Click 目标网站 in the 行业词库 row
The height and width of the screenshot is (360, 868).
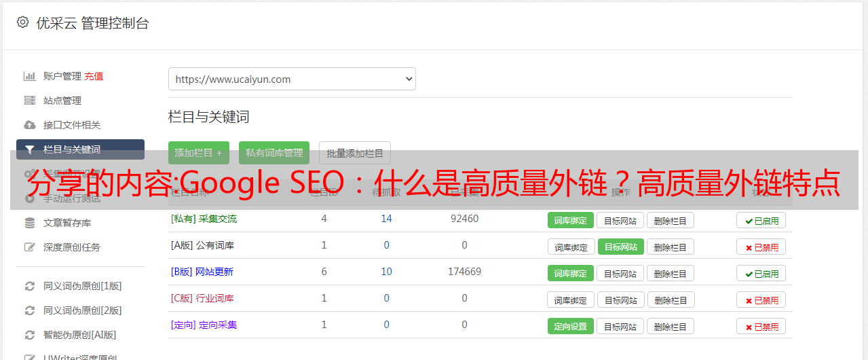tap(620, 300)
